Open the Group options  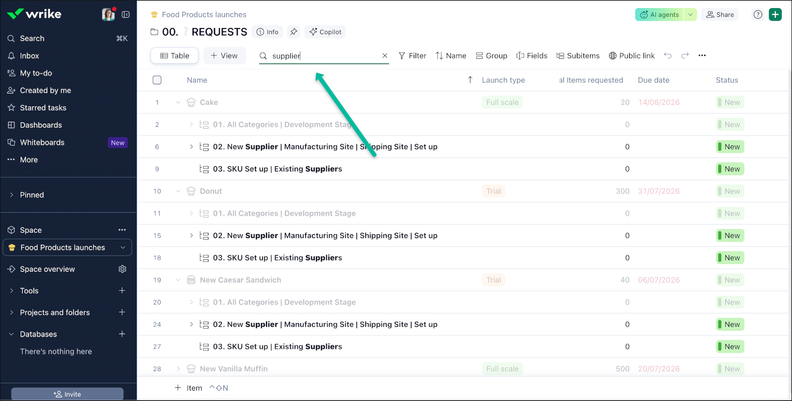pyautogui.click(x=491, y=56)
